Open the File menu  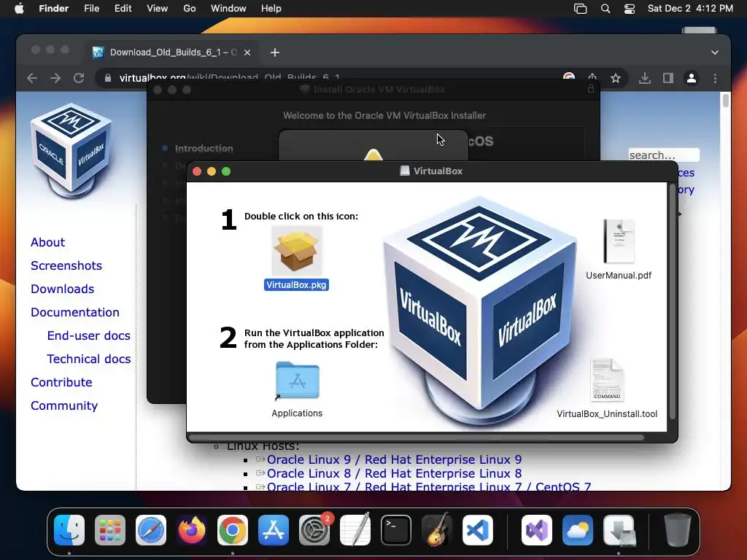pyautogui.click(x=91, y=9)
